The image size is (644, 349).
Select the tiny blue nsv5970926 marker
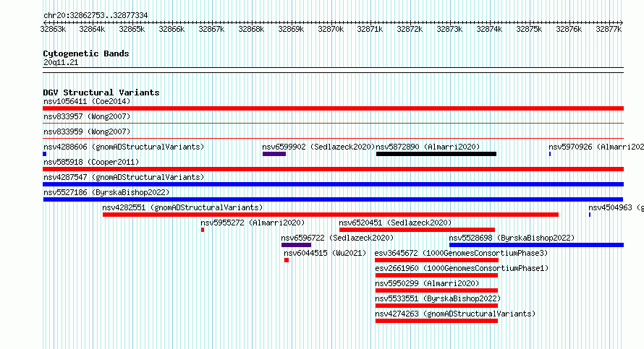[550, 154]
